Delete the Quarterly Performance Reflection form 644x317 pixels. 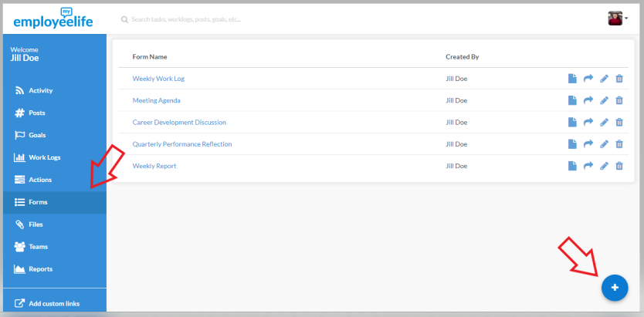point(619,144)
